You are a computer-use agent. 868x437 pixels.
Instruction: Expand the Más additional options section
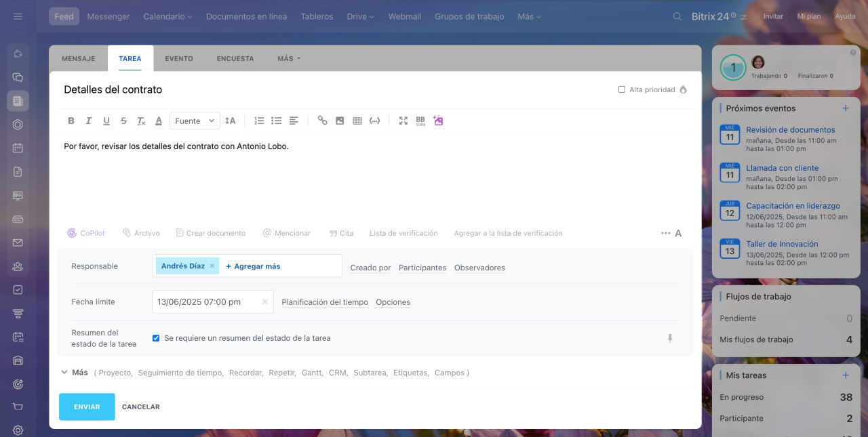[75, 373]
